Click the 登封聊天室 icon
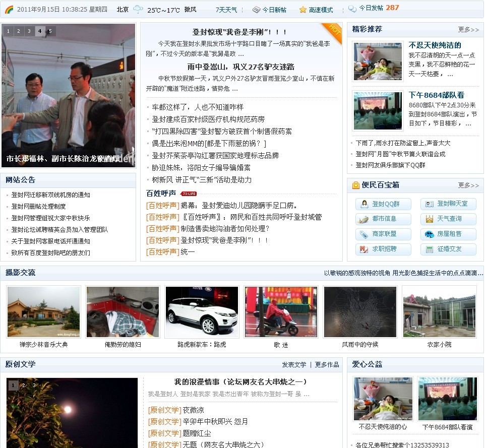This screenshot has height=448, width=485. (430, 204)
